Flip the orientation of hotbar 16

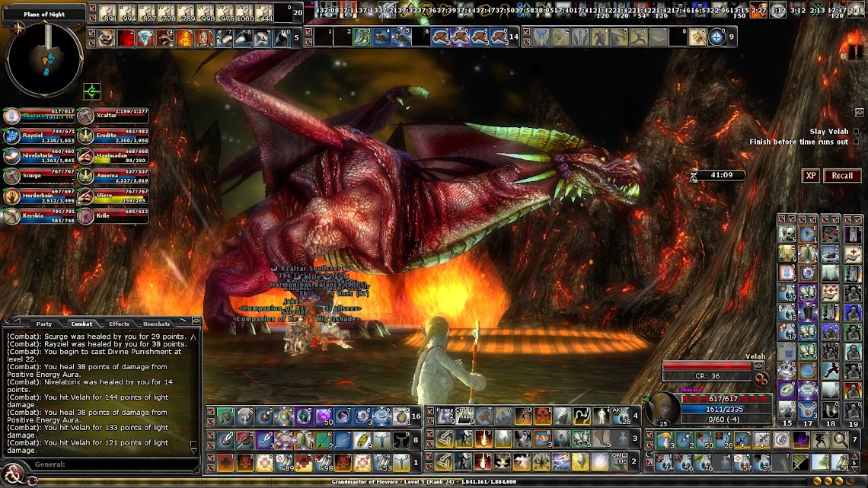tap(210, 421)
